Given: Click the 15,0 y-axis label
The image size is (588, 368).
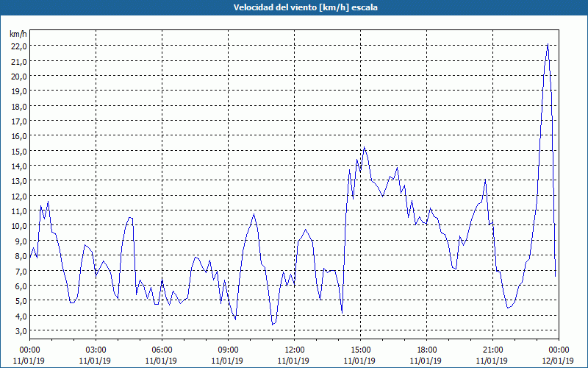Looking at the screenshot, I should 19,151.
